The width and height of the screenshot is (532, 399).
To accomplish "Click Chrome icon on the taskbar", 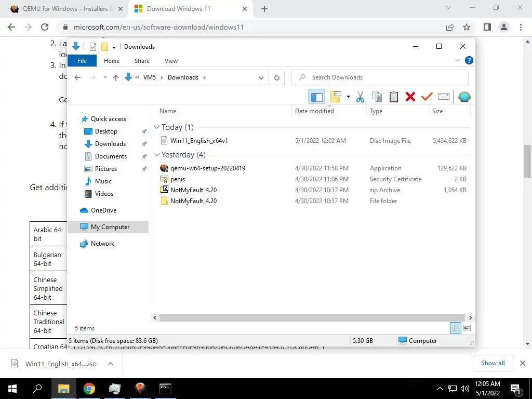I will [x=89, y=389].
